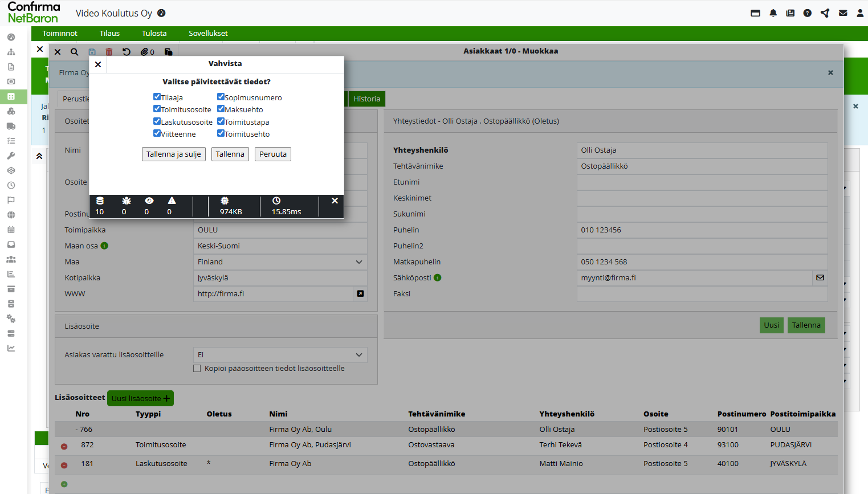Switch to the Historia tab
The width and height of the screenshot is (868, 494).
click(x=366, y=99)
